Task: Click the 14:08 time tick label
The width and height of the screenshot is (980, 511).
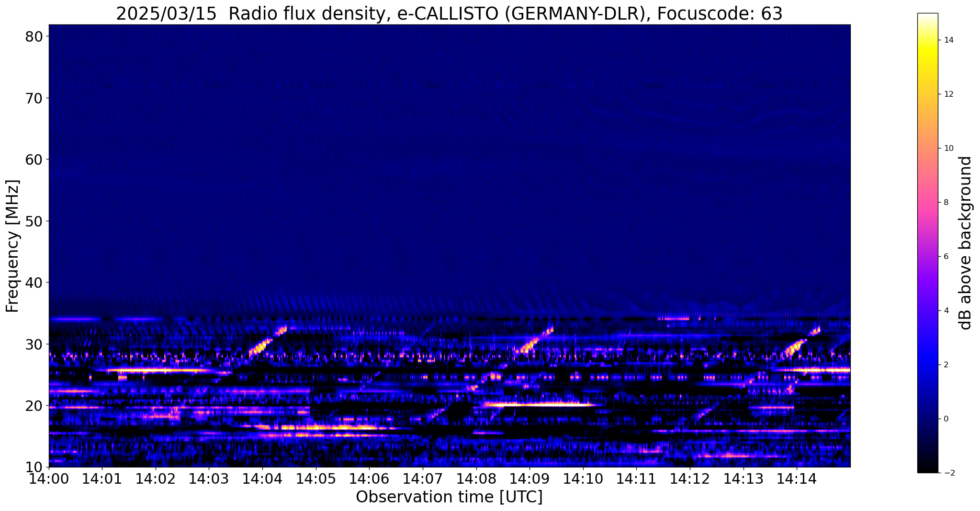Action: point(476,478)
